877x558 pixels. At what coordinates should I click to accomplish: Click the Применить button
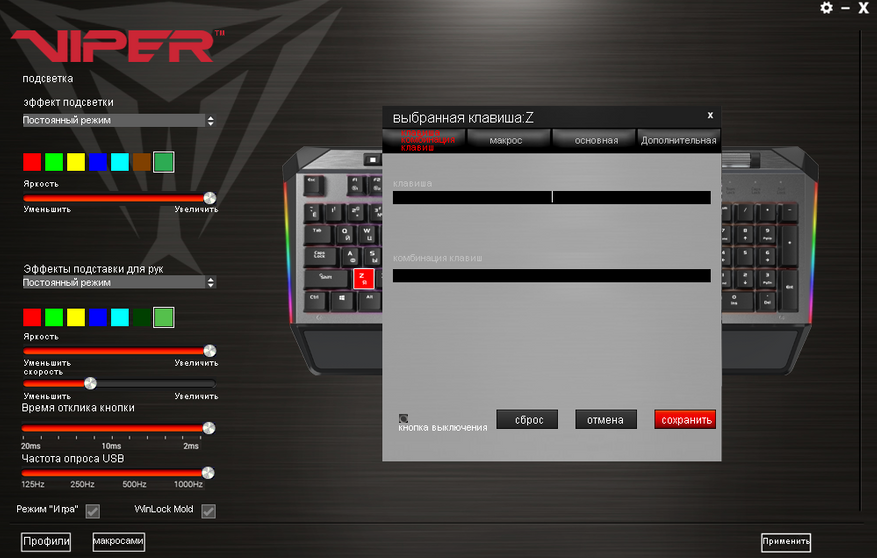[786, 541]
